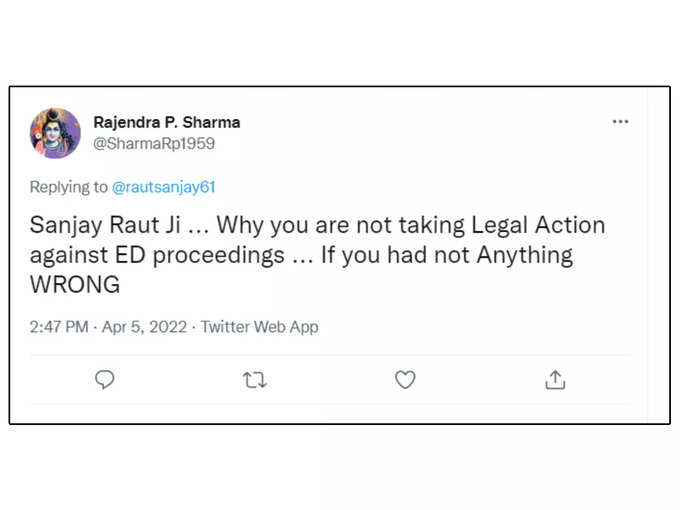Image resolution: width=680 pixels, height=510 pixels.
Task: Open the @rautsanjay61 mention link
Action: pos(163,187)
